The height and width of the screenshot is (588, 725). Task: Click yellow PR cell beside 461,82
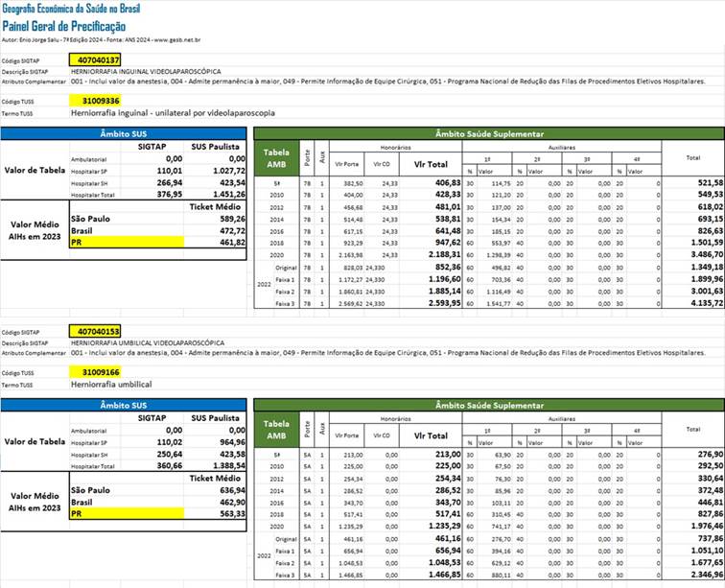coord(127,243)
